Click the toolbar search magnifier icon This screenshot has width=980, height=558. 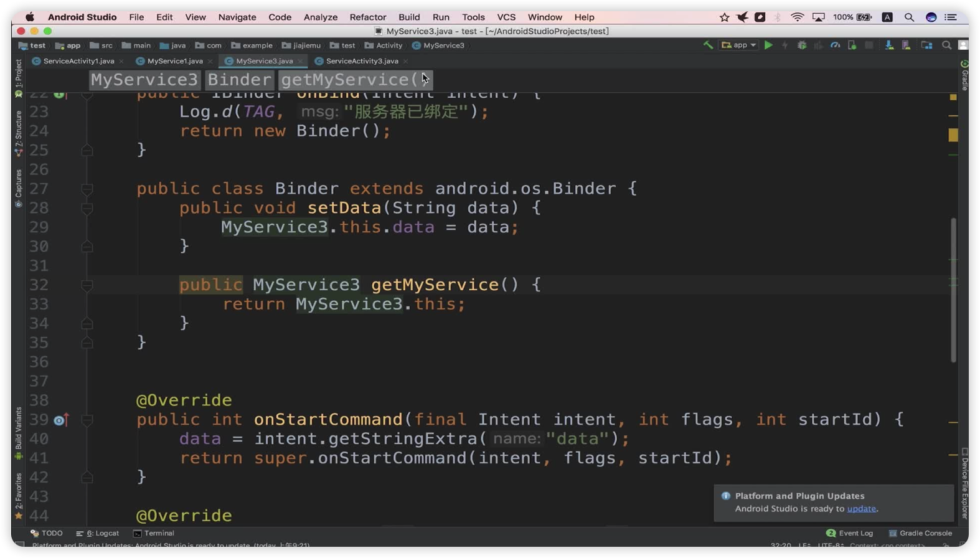946,45
